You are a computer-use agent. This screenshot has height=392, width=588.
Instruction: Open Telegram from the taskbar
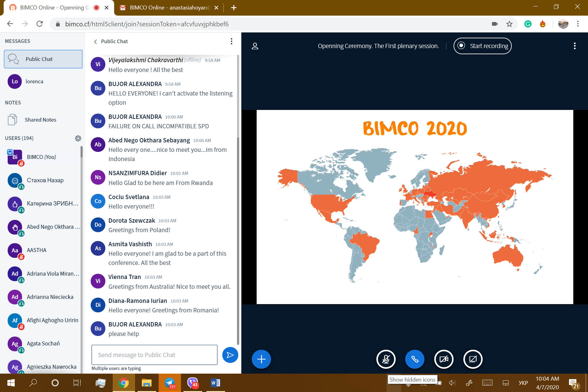(170, 383)
